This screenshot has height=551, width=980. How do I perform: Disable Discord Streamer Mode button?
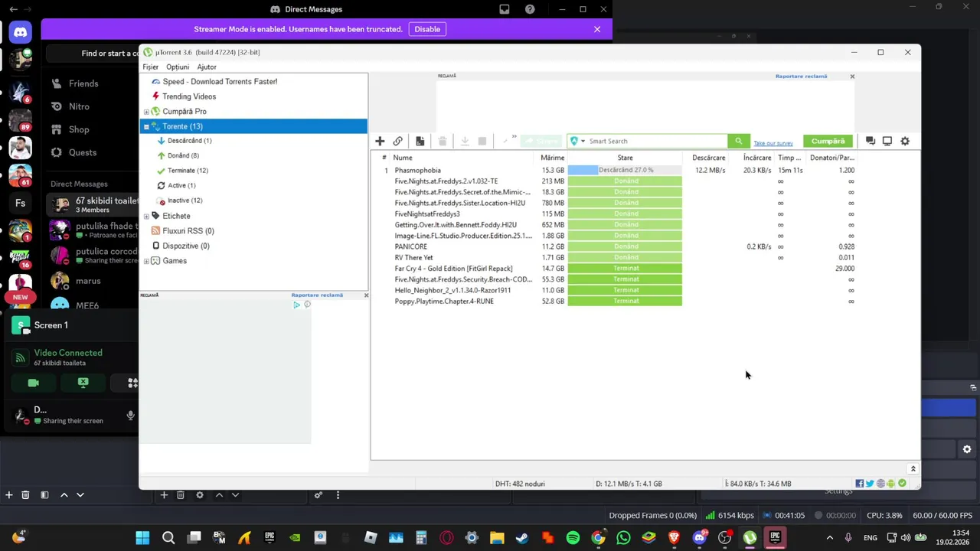point(427,29)
